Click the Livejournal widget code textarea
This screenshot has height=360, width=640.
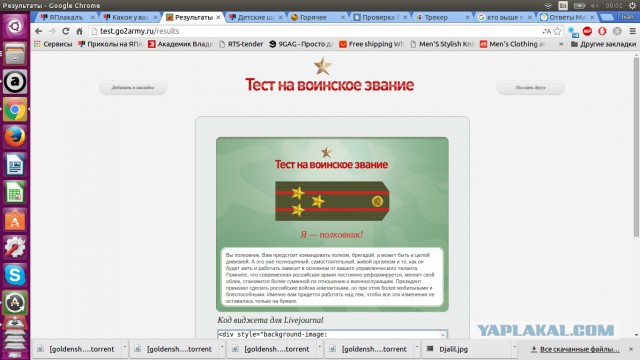point(332,334)
